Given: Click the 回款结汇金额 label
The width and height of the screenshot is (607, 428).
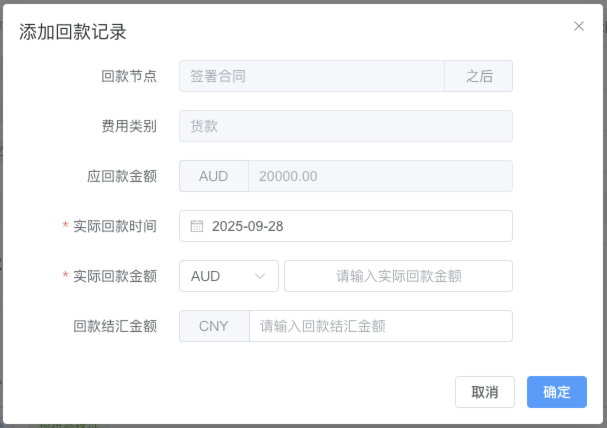Looking at the screenshot, I should 115,326.
